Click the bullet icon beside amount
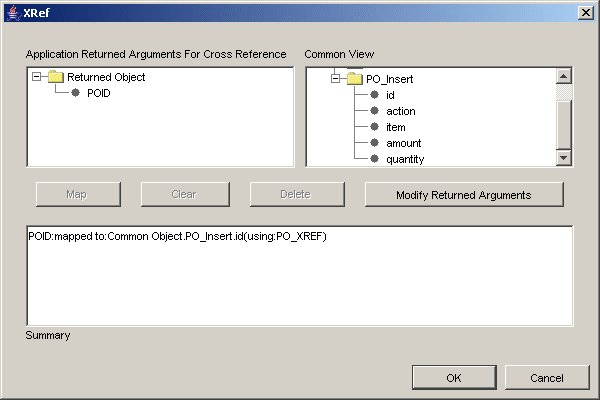 tap(374, 143)
